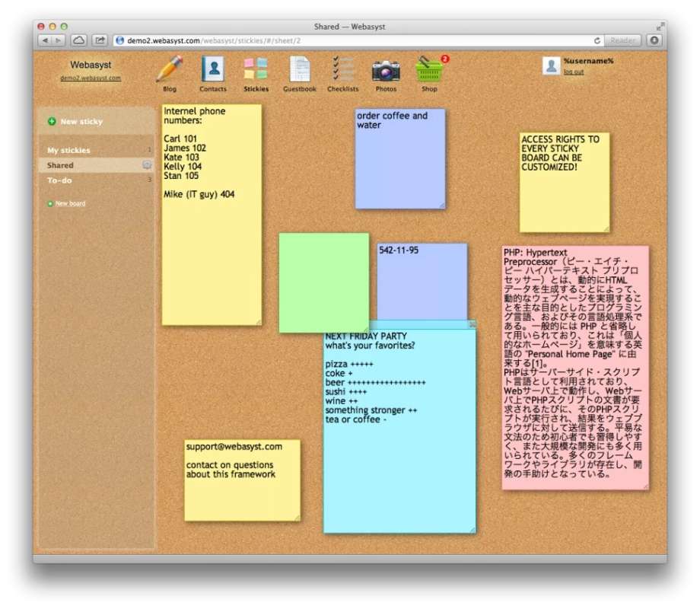Close the NEXT FRIDAY PARTY sticky
Viewport: 700px width, 609px height.
[472, 324]
